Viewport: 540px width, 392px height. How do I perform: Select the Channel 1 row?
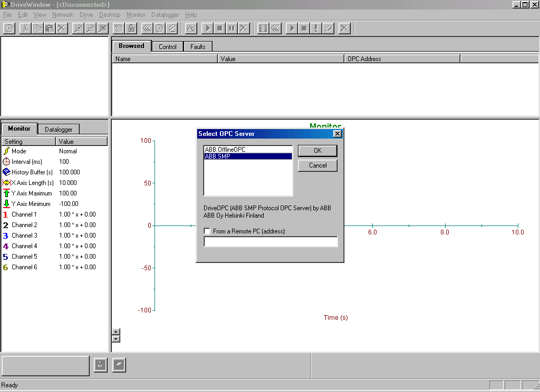tap(54, 214)
